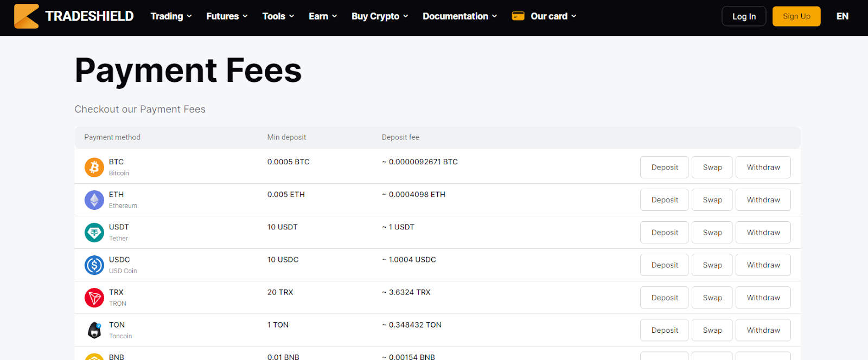
Task: Click the ETH ticker label
Action: (x=116, y=194)
